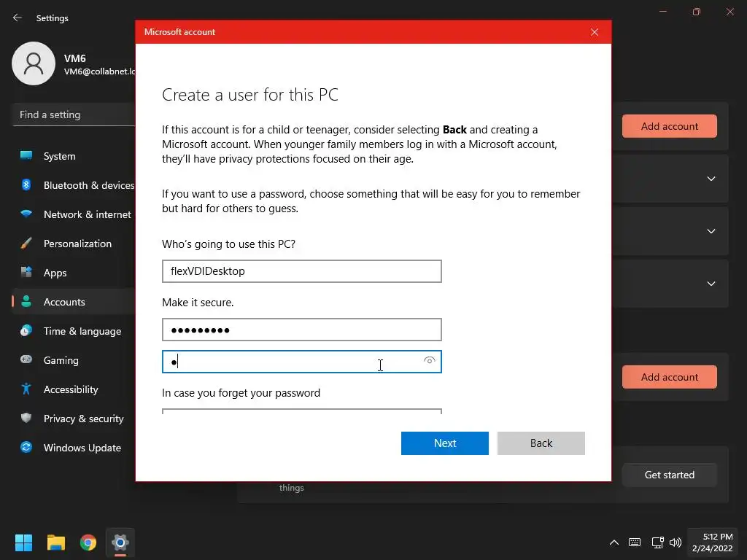Screen dimensions: 747x560
Task: Click the VM6 profile avatar picture
Action: coord(34,63)
